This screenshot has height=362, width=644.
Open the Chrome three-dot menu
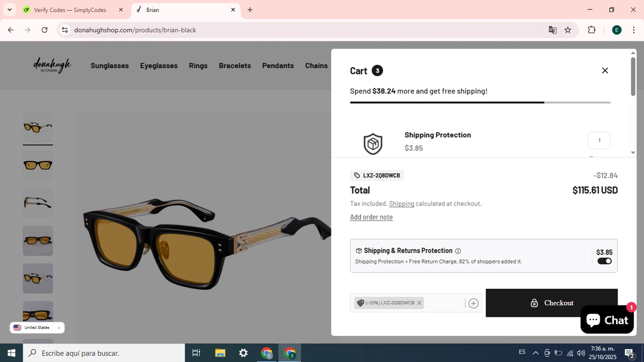pos(634,30)
